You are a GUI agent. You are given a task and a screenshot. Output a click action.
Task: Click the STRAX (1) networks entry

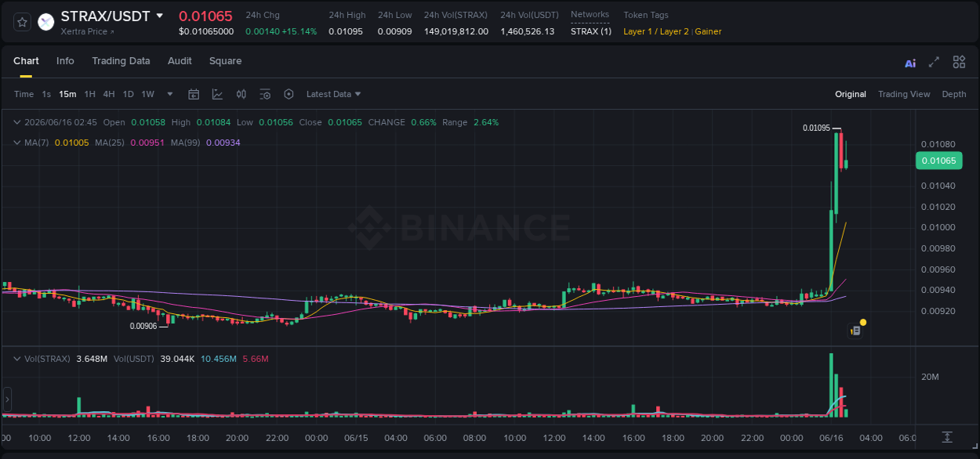click(x=590, y=31)
